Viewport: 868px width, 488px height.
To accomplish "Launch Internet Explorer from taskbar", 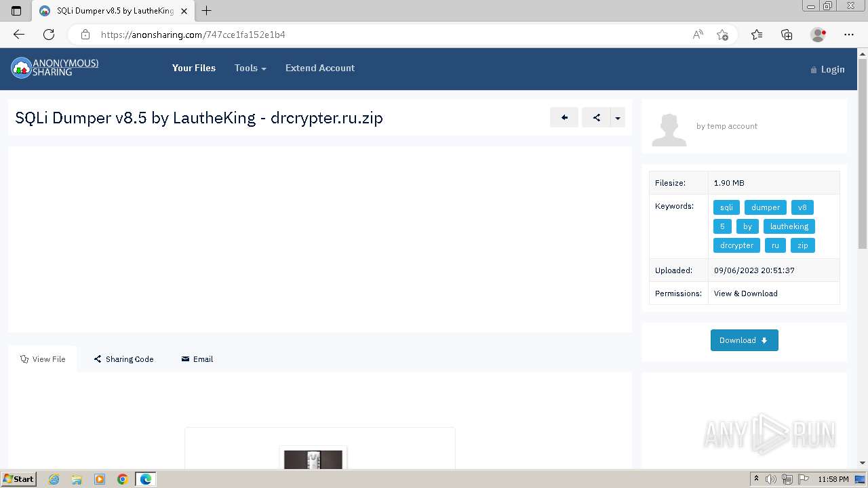I will [x=54, y=479].
